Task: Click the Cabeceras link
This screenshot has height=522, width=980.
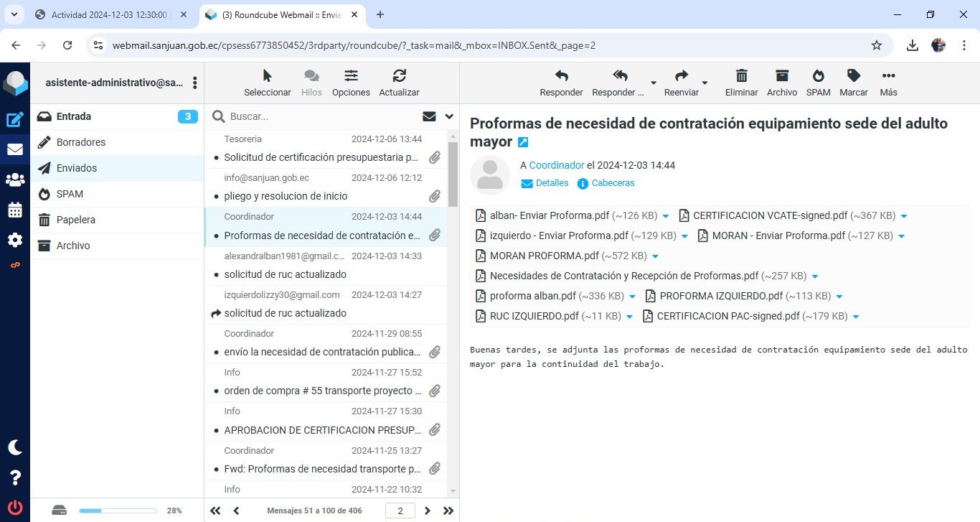Action: pyautogui.click(x=613, y=183)
